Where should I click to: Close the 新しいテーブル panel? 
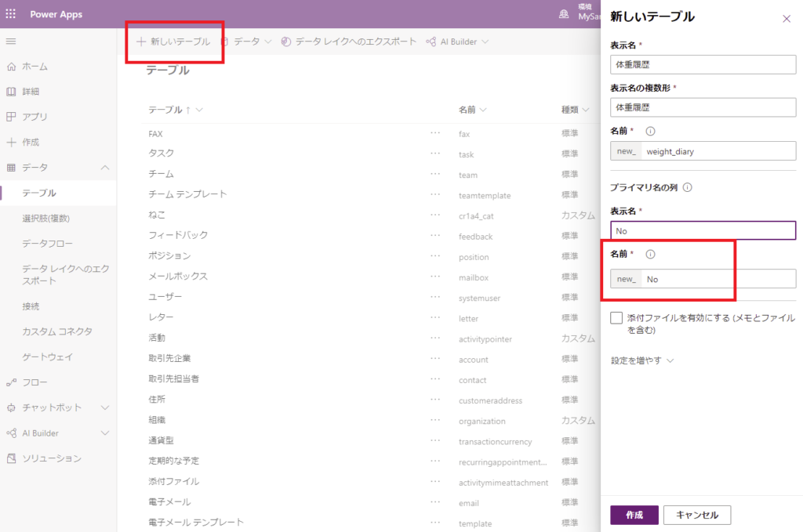[x=787, y=19]
